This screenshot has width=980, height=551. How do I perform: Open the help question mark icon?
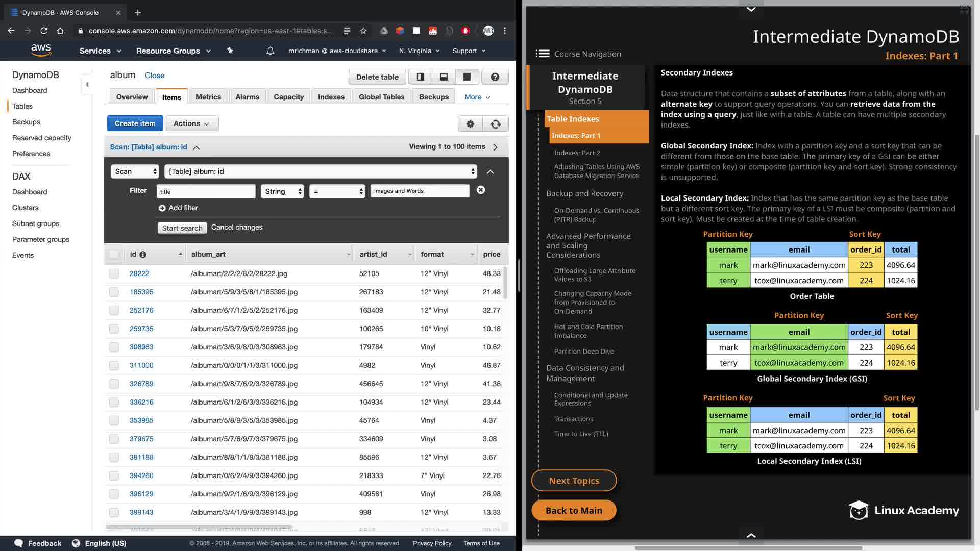tap(495, 77)
